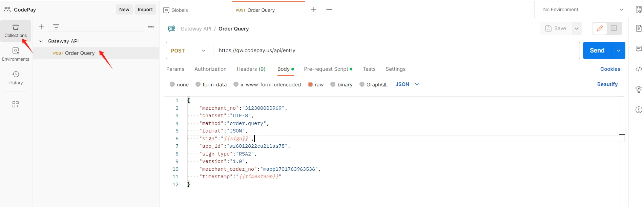Open tab options three-dots menu

[329, 9]
